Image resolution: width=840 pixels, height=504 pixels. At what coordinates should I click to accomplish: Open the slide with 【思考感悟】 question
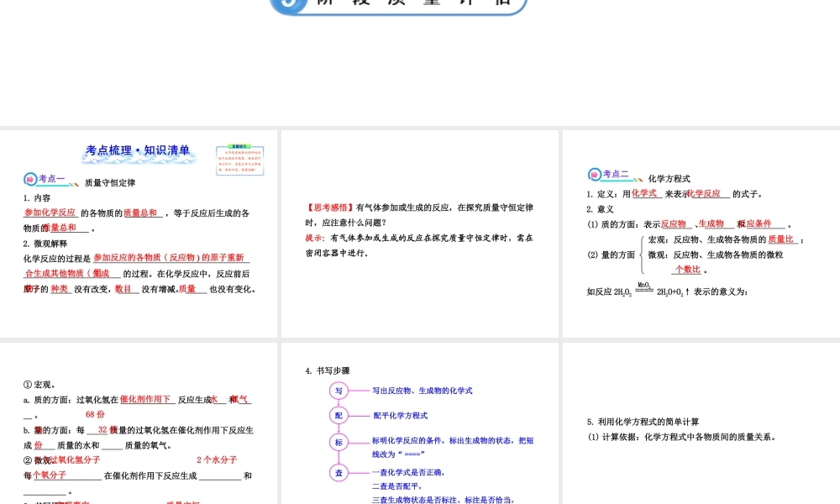point(420,234)
